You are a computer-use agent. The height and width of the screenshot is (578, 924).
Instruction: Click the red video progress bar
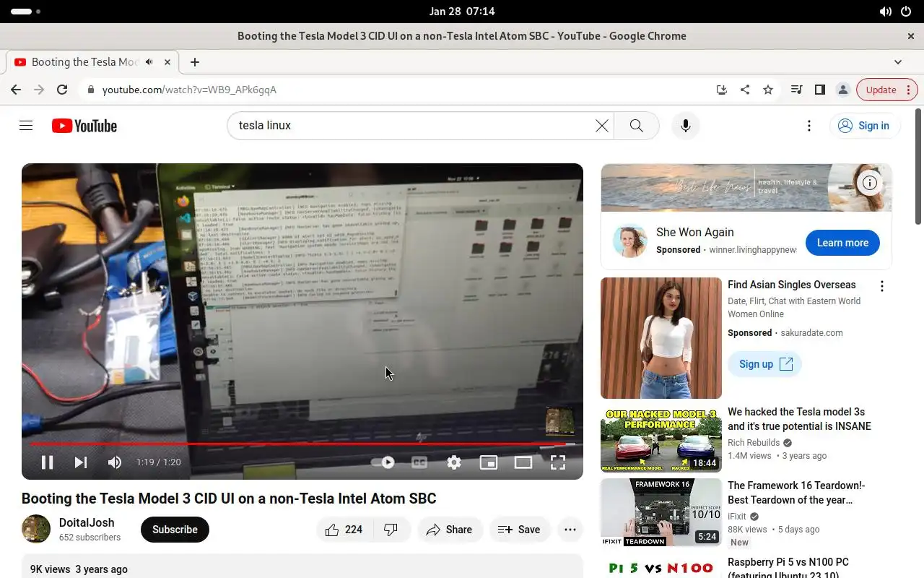coord(302,444)
